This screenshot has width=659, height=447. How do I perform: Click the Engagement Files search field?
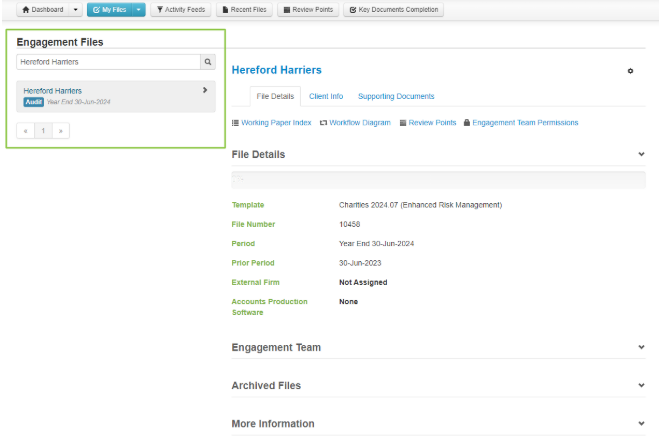pos(108,62)
